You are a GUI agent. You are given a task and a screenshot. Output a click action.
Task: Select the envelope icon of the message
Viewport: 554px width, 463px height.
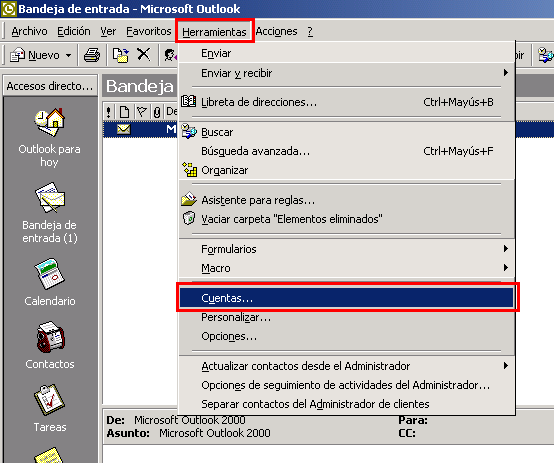[x=124, y=129]
